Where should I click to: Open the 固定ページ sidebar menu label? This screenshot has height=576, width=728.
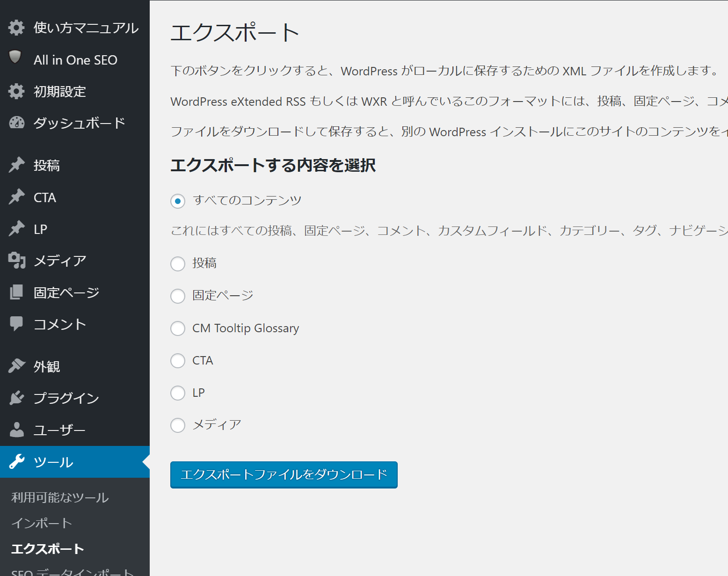click(x=66, y=292)
